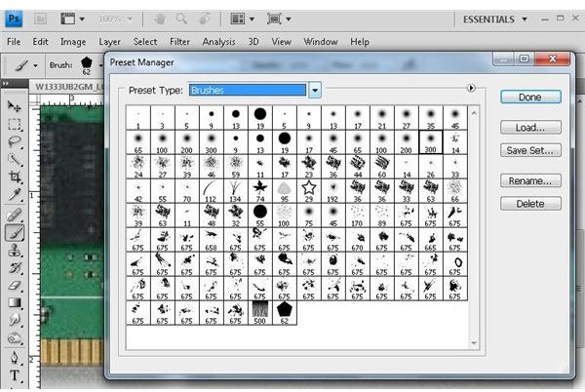Select the splatter brush preset 658
The height and width of the screenshot is (392, 585).
[x=212, y=240]
